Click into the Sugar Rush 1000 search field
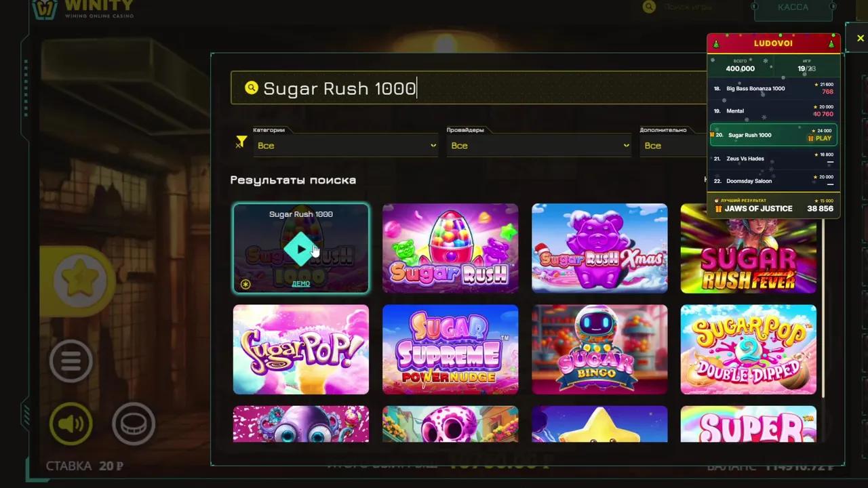This screenshot has height=488, width=868. 468,88
